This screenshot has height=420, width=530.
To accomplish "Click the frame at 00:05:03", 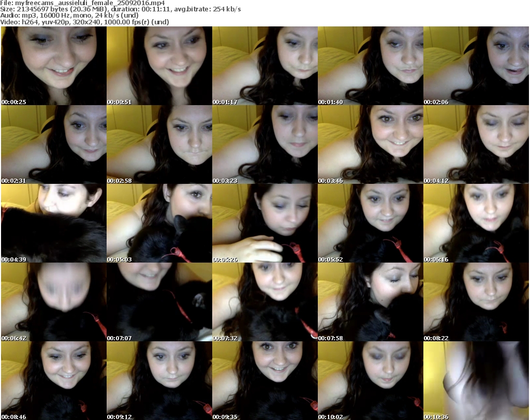I will coord(159,223).
